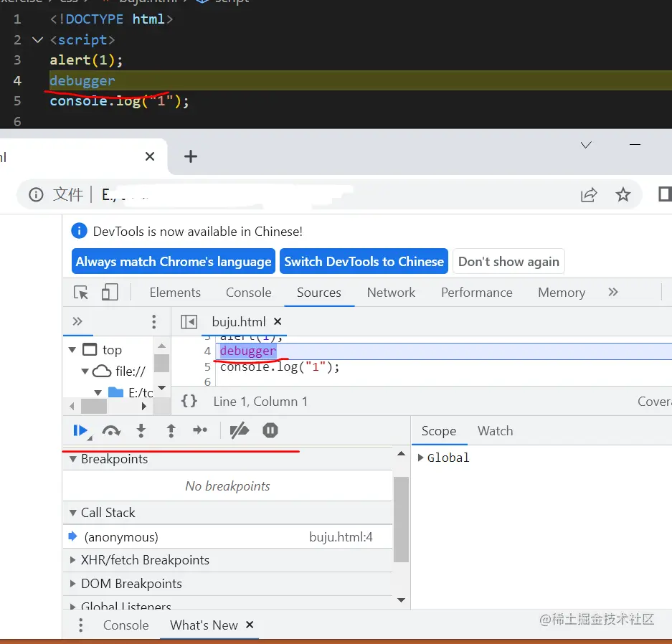The width and height of the screenshot is (672, 644).
Task: Click buju.html:4 source location link
Action: click(x=341, y=537)
